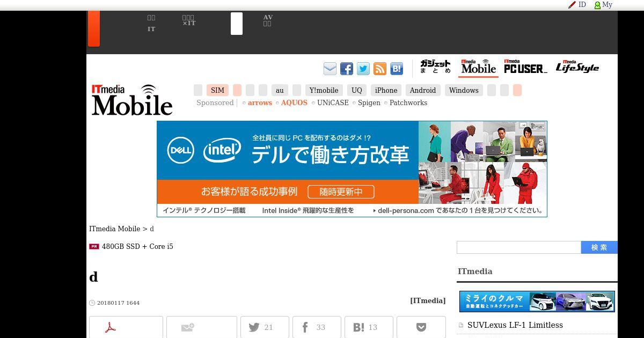Open the [ITmedia] author link
The width and height of the screenshot is (644, 338).
[x=428, y=300]
